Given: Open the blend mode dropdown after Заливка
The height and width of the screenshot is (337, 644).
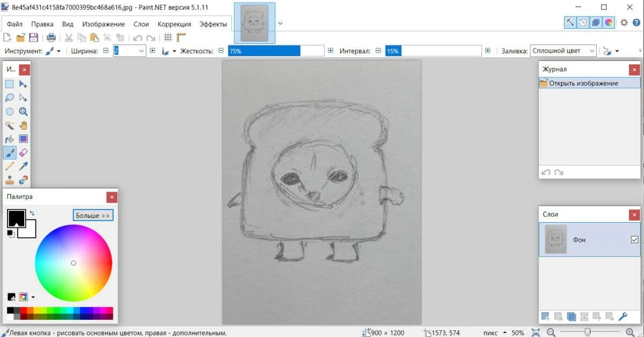Looking at the screenshot, I should (x=611, y=51).
